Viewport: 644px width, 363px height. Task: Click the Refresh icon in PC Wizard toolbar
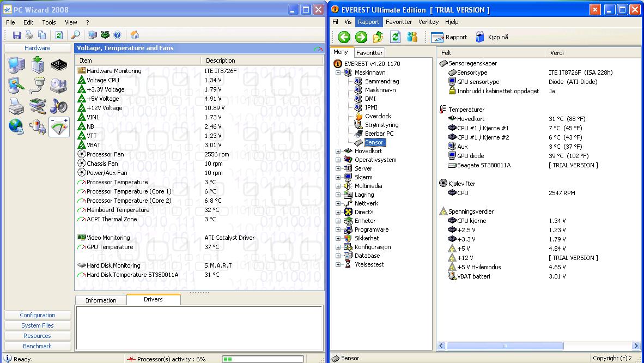point(59,35)
